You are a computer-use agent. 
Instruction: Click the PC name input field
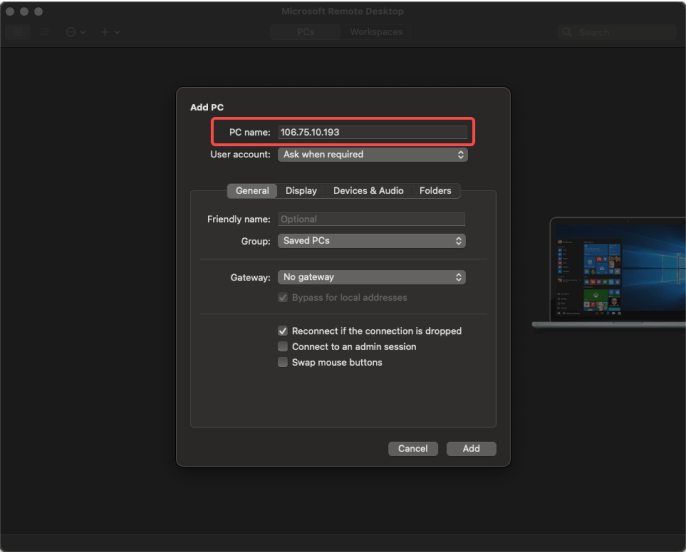pos(372,132)
